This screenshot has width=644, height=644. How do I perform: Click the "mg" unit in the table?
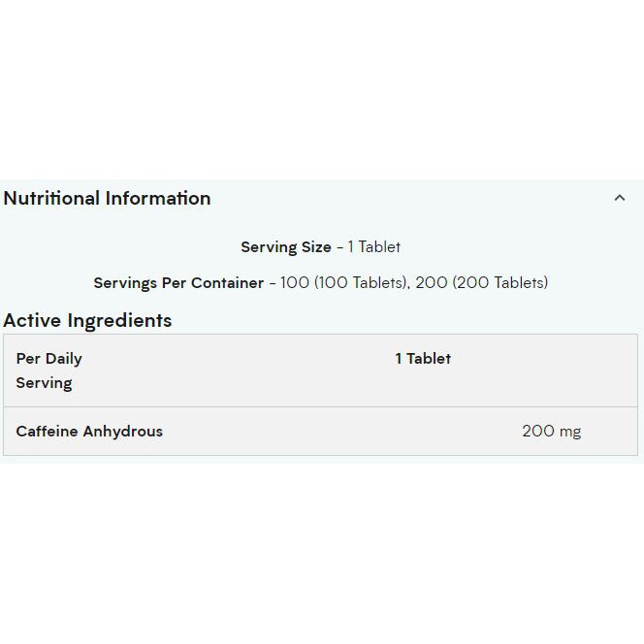point(570,433)
